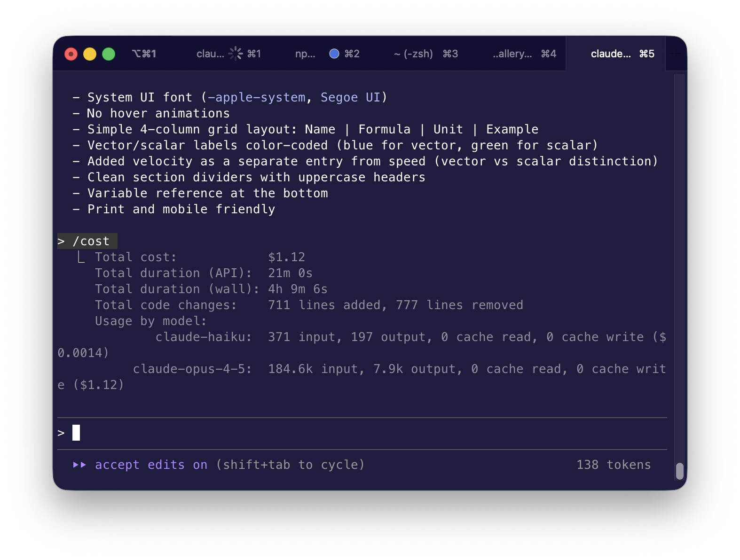
Task: Click the 'Usage by model:' label
Action: pyautogui.click(x=150, y=321)
